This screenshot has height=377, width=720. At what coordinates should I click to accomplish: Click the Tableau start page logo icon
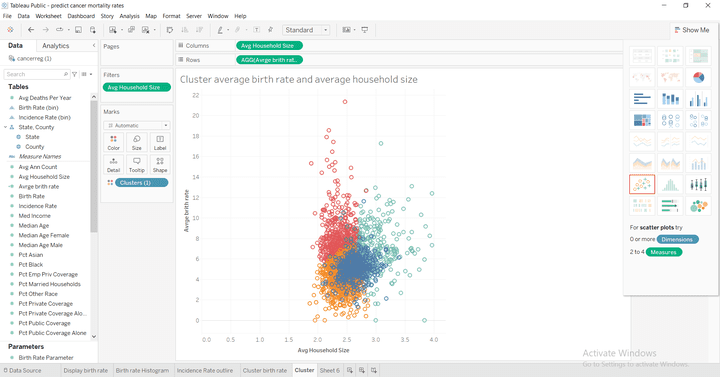pos(10,30)
